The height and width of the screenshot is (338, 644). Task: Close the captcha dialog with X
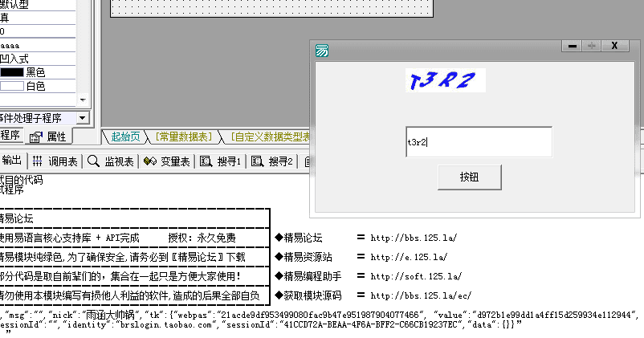pyautogui.click(x=614, y=47)
